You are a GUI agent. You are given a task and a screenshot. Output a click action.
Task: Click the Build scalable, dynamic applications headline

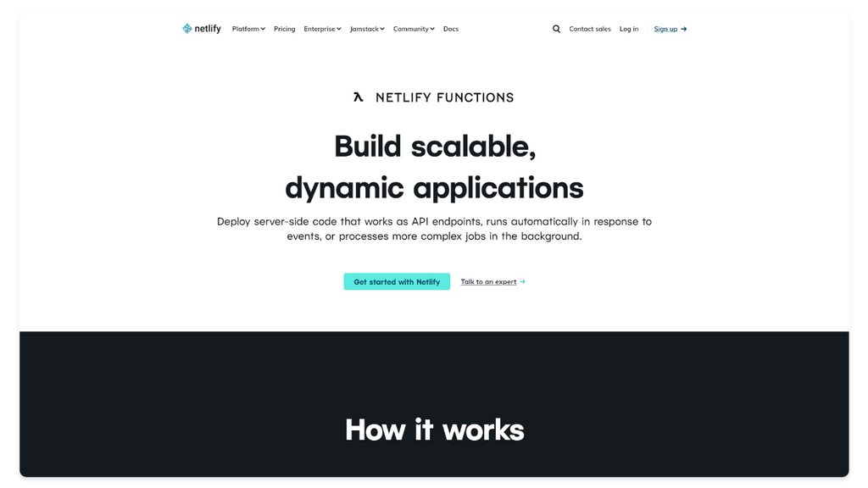(435, 167)
